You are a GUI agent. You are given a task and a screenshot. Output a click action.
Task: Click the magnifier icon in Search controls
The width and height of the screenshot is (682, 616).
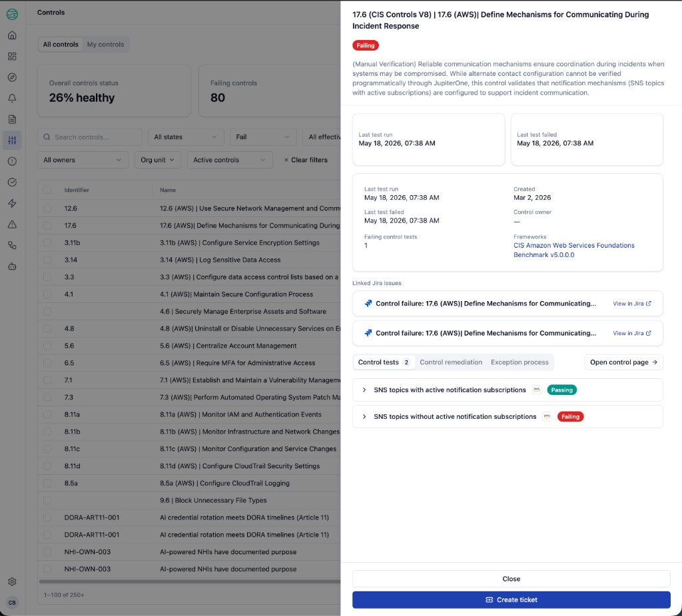(x=47, y=137)
